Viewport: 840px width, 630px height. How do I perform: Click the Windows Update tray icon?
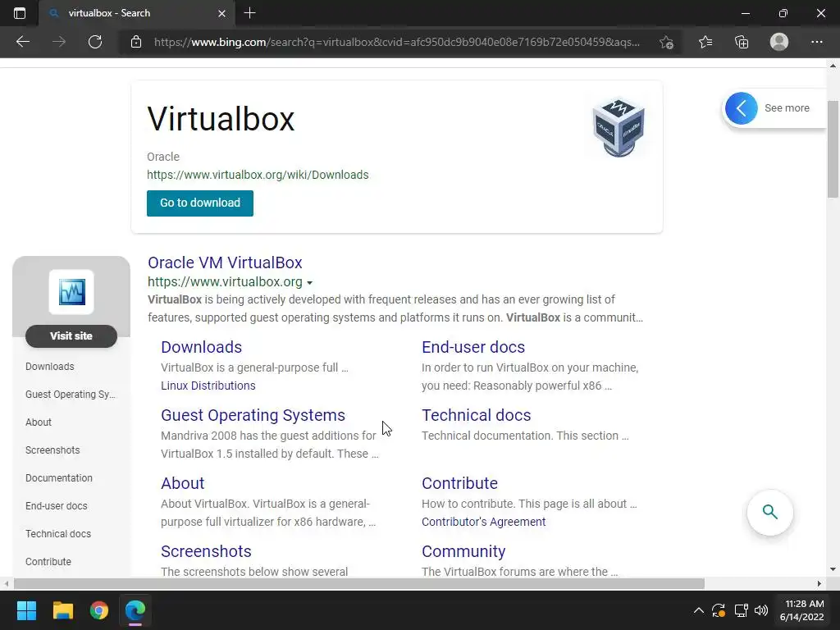click(719, 610)
